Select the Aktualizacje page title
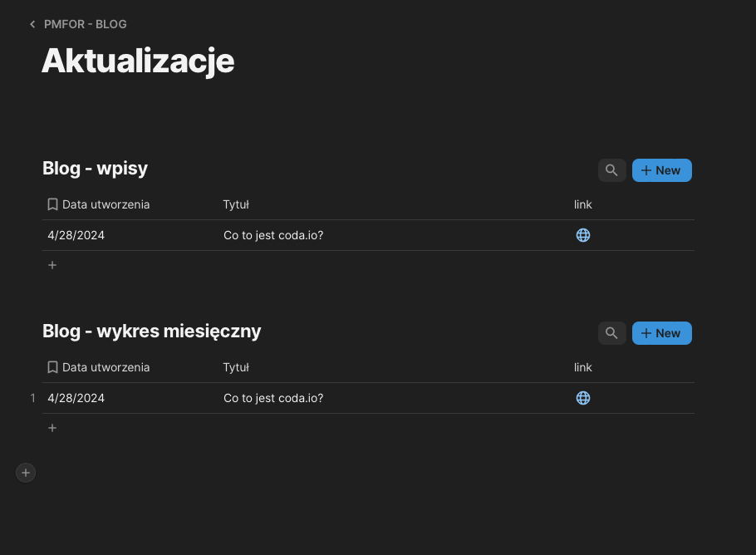The height and width of the screenshot is (555, 756). point(138,61)
